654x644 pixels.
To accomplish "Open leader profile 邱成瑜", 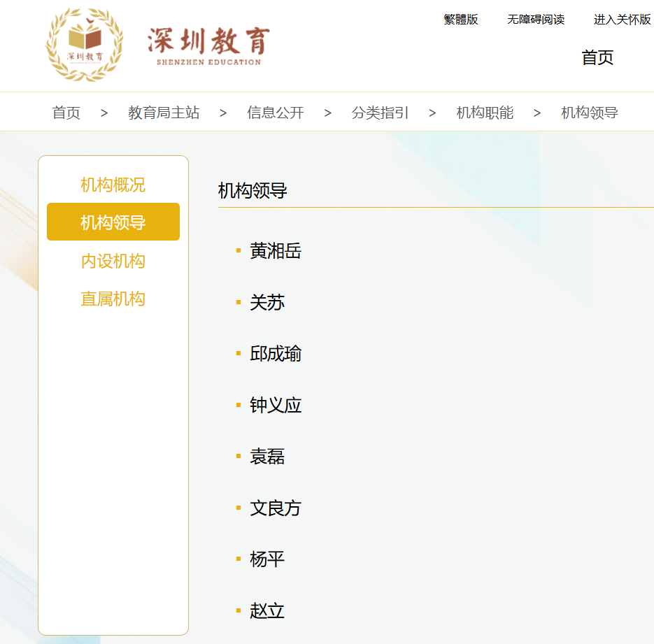I will click(x=276, y=354).
